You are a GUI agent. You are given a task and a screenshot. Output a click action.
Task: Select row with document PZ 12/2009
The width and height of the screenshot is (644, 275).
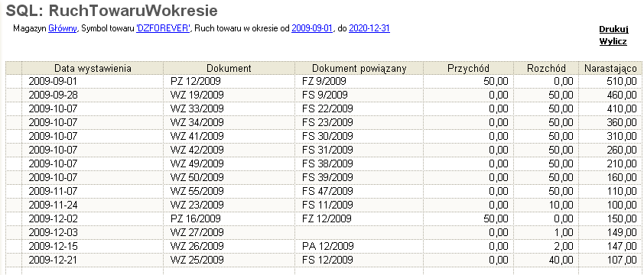[x=324, y=82]
